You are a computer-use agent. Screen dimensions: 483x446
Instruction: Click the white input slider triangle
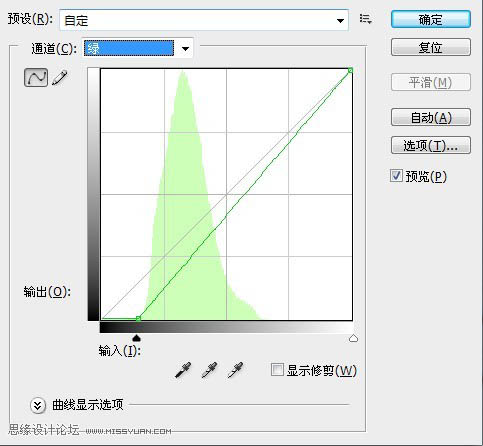(353, 338)
